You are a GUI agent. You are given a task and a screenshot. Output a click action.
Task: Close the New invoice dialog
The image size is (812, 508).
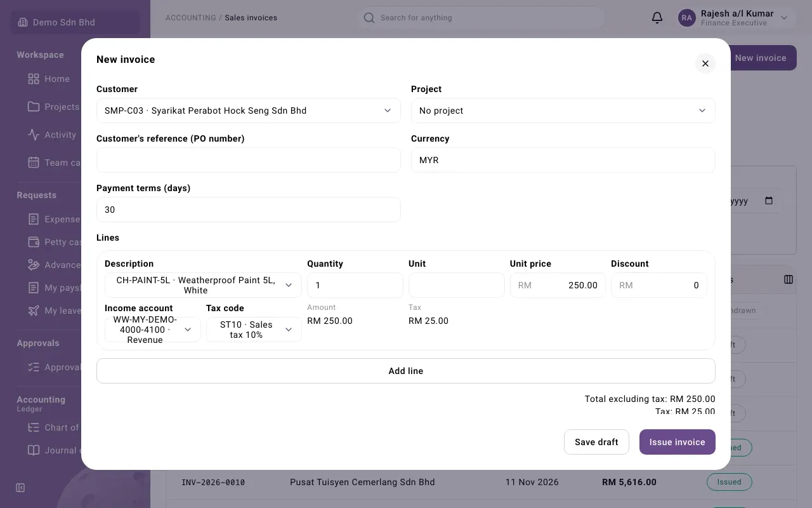(705, 63)
